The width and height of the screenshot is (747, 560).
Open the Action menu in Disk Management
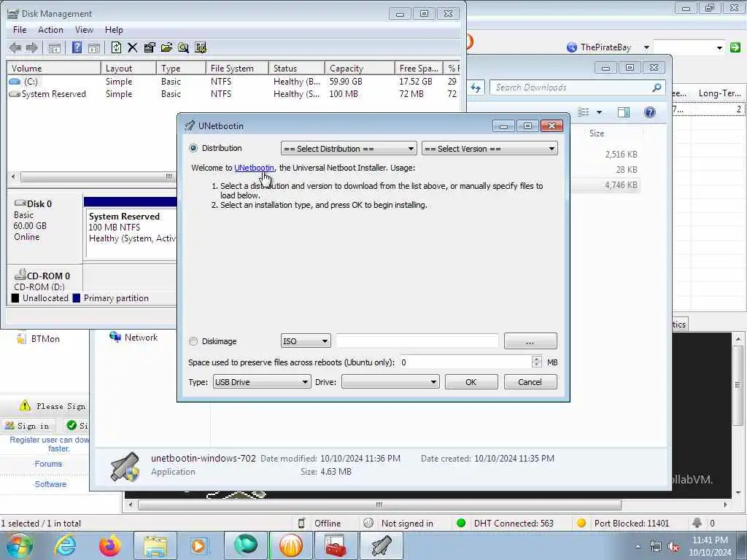(x=50, y=29)
